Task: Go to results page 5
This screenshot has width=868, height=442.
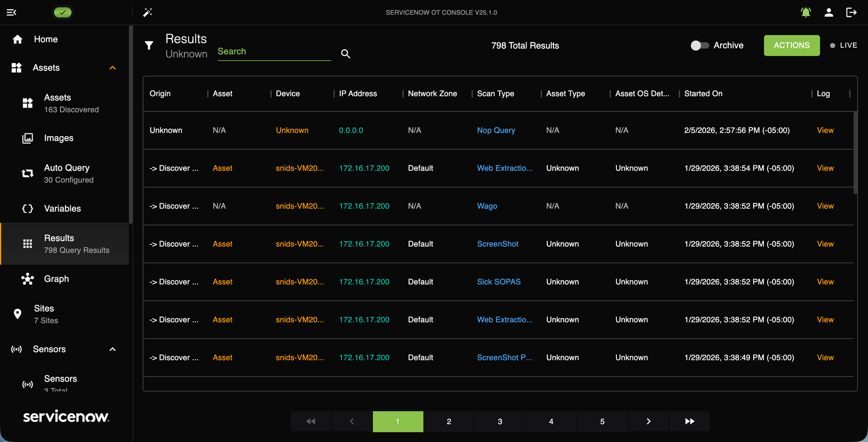Action: click(602, 422)
